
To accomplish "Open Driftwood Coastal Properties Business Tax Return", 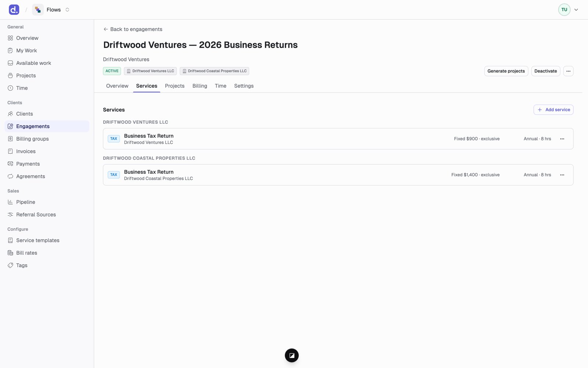I will tap(338, 175).
